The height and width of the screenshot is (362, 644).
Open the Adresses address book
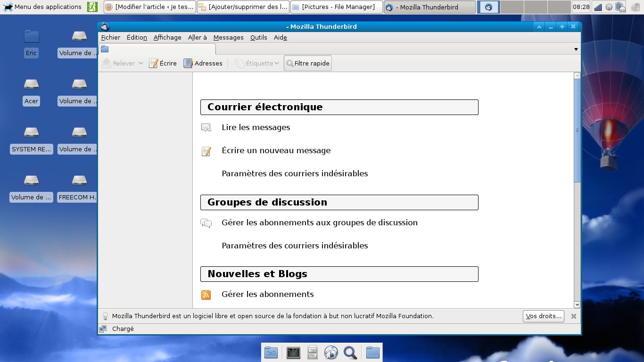203,63
